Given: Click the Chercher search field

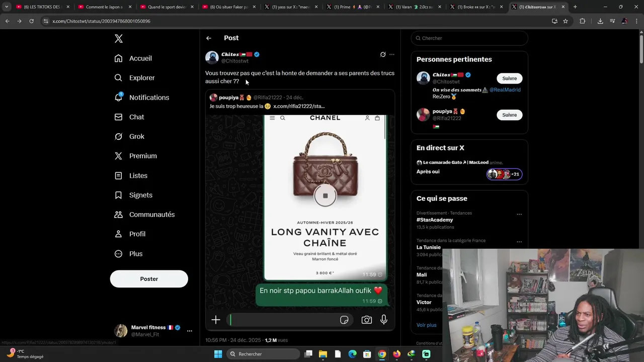Looking at the screenshot, I should (469, 38).
